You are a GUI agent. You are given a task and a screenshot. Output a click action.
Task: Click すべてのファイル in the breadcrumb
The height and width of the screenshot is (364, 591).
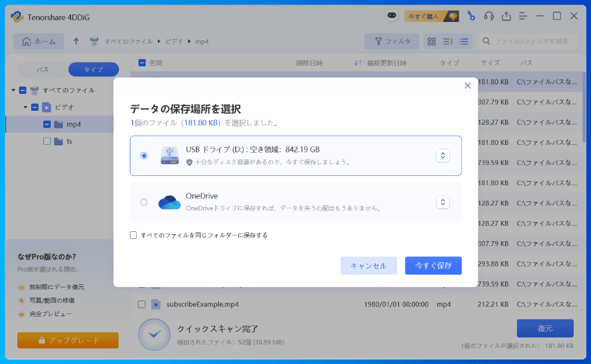click(x=129, y=42)
